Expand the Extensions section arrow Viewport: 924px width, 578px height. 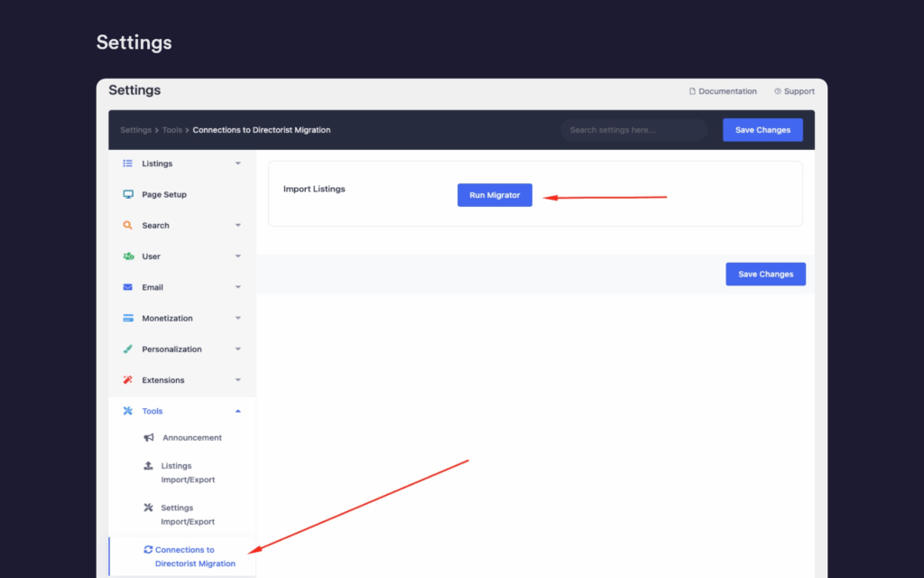[238, 380]
